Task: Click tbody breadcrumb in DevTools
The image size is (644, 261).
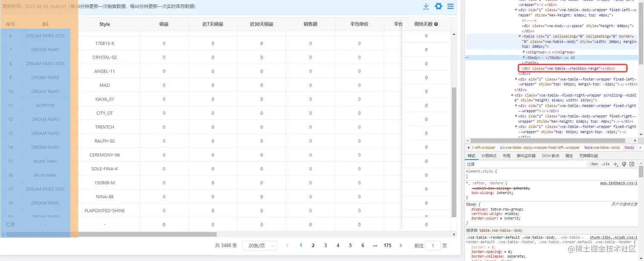Action: point(629,147)
